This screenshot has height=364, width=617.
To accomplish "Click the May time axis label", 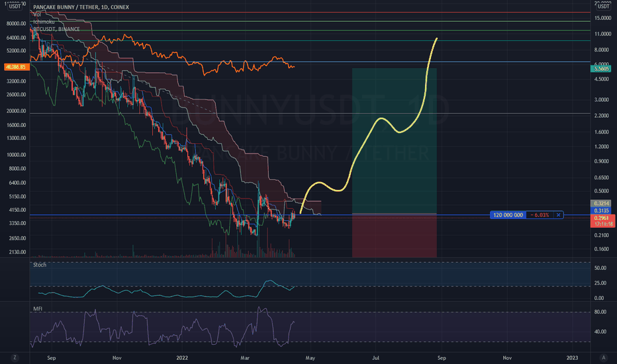I will (x=310, y=358).
